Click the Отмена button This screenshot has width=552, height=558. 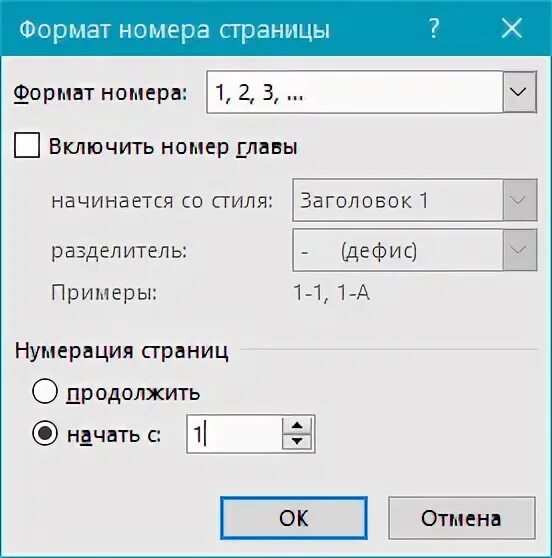pyautogui.click(x=462, y=518)
